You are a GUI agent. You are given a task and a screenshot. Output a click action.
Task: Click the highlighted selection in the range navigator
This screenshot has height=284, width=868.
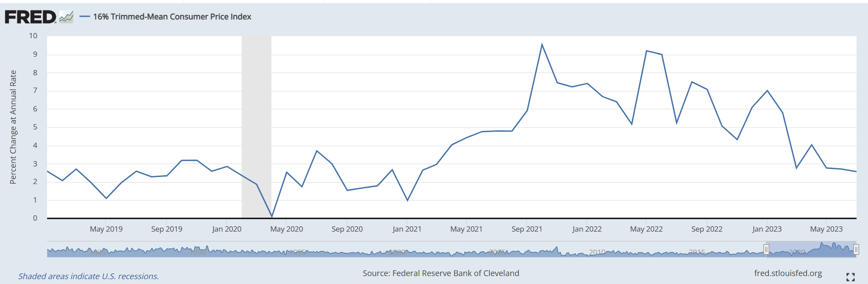pos(811,250)
